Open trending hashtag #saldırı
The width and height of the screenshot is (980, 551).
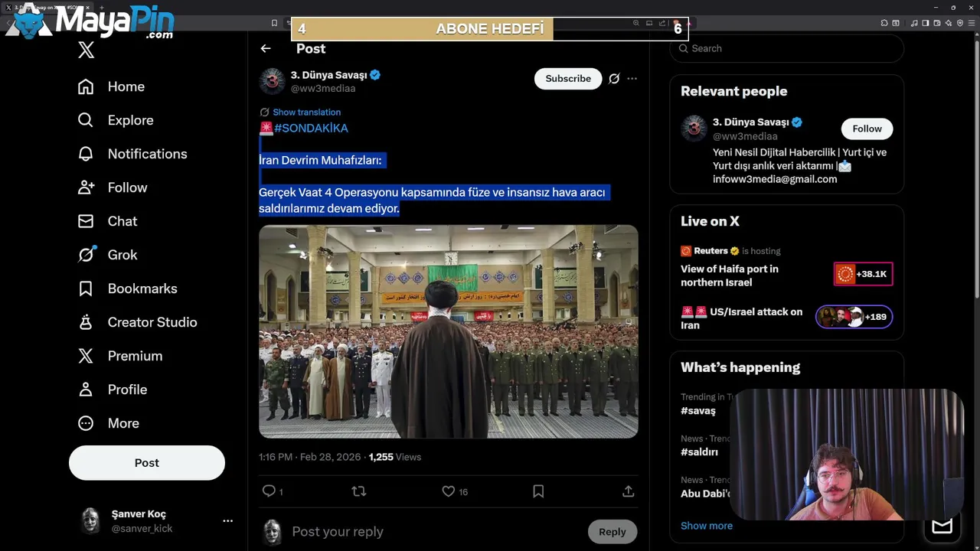pos(700,452)
